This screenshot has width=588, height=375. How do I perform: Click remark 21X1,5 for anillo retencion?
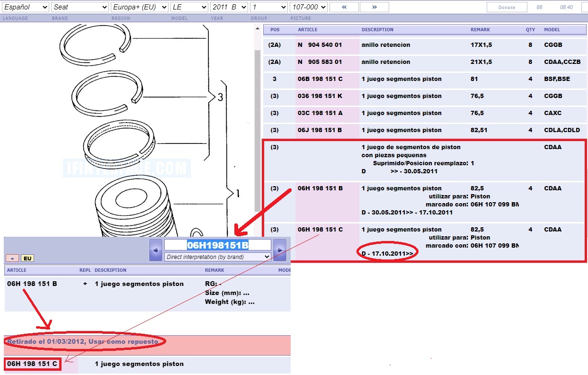(x=481, y=62)
